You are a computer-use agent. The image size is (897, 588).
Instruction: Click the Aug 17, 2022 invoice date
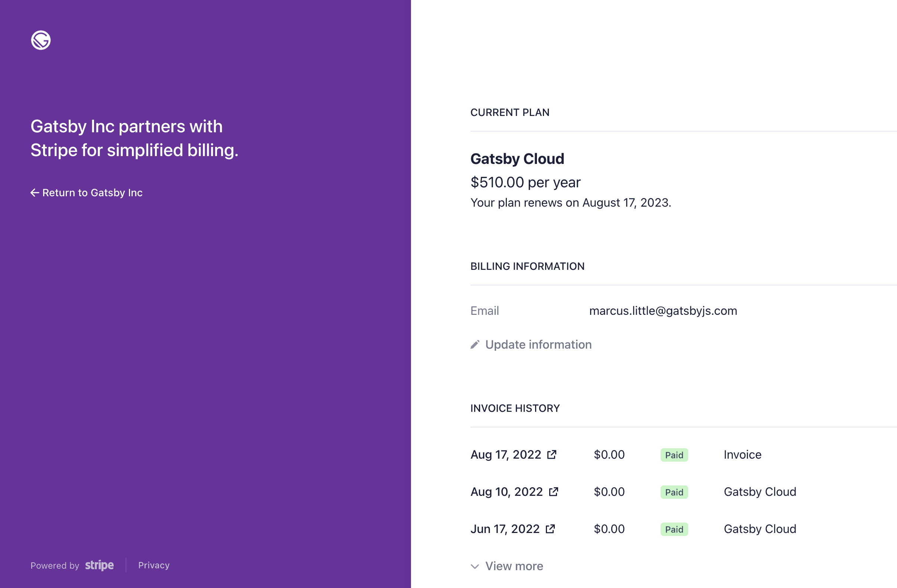[506, 455]
